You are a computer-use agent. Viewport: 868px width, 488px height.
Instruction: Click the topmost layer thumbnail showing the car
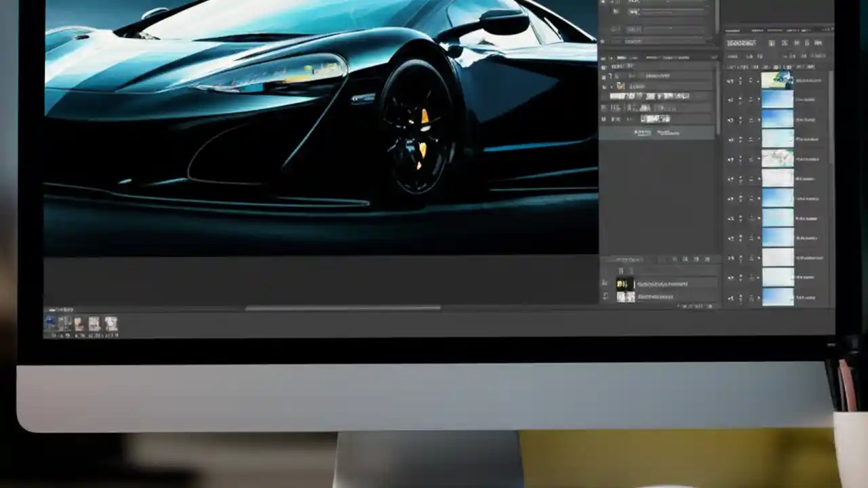[778, 81]
